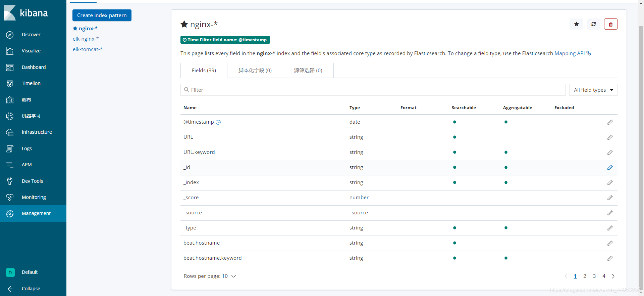
Task: Refresh the field list for nginx-*
Action: click(x=593, y=24)
